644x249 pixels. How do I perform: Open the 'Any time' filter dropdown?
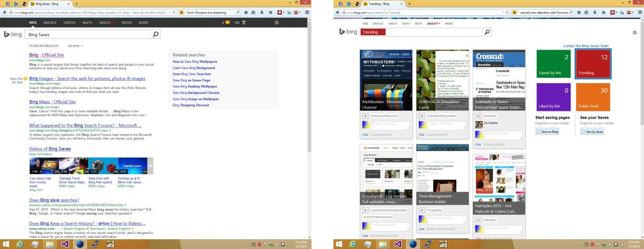[x=75, y=46]
